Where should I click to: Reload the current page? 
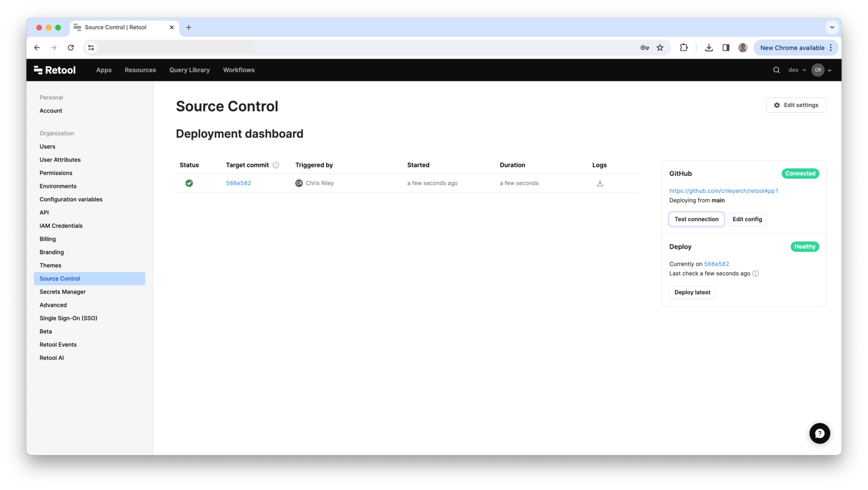coord(71,48)
